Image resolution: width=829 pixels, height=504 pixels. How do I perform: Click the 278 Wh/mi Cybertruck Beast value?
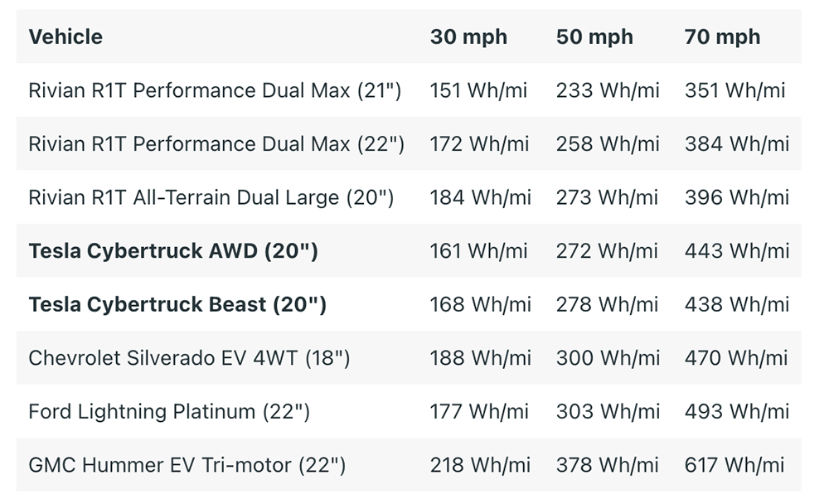coord(607,304)
